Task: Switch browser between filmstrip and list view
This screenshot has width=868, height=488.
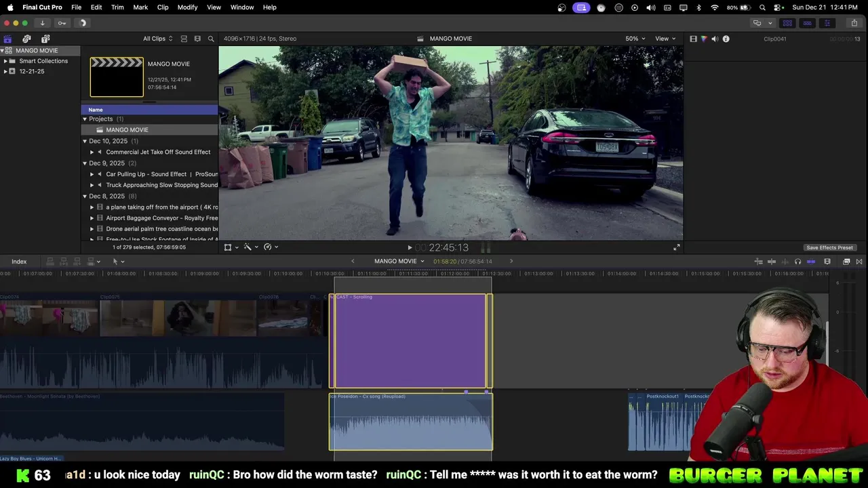Action: coord(197,39)
